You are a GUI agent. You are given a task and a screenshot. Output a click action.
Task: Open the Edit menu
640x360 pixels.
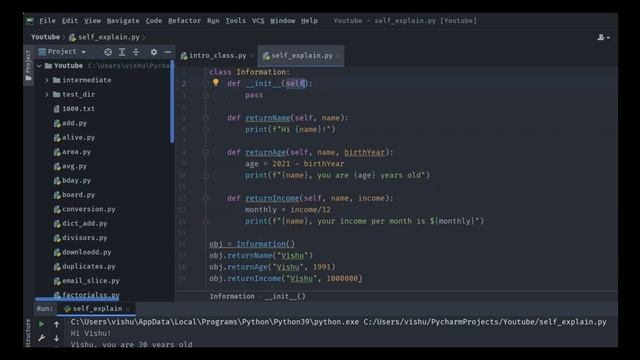(70, 20)
